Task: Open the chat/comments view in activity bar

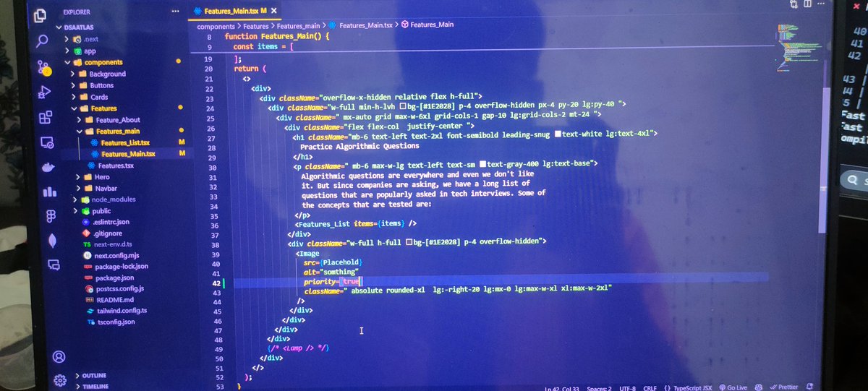Action: pos(53,264)
